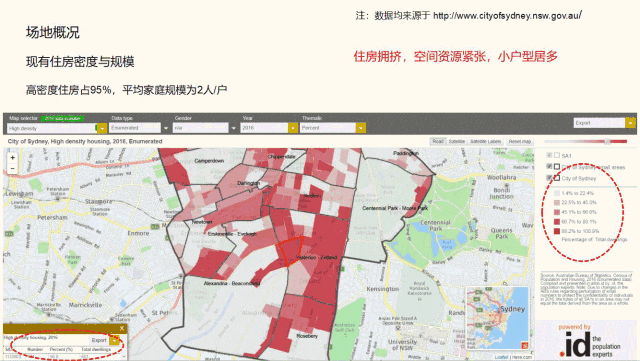Select the Road map view
The width and height of the screenshot is (640, 361).
click(x=438, y=141)
